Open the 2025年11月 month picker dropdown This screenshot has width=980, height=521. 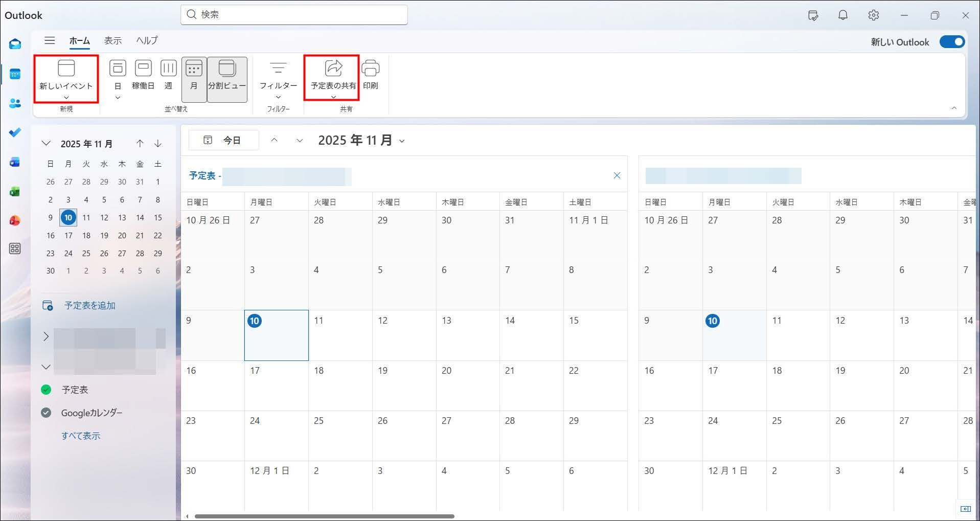(x=402, y=141)
